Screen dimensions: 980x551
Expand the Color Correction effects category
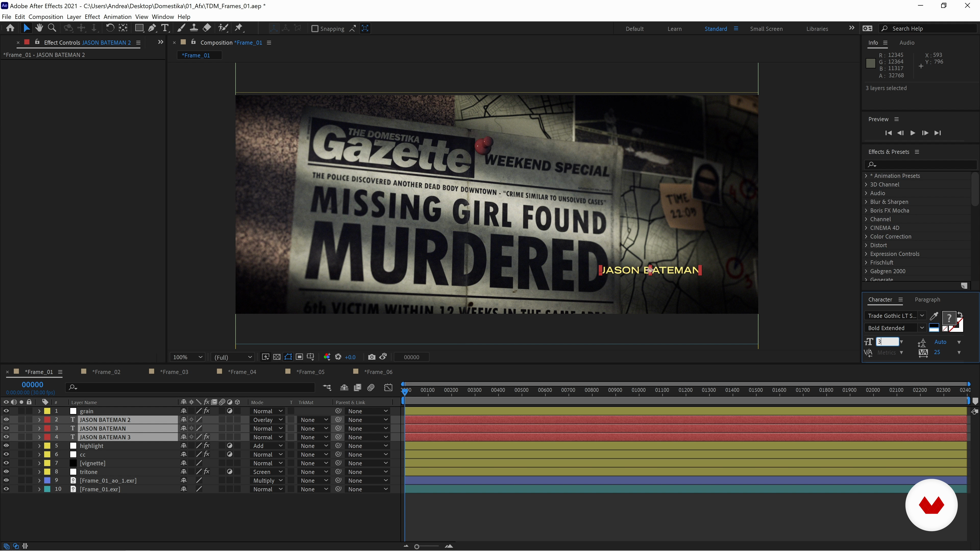(866, 236)
